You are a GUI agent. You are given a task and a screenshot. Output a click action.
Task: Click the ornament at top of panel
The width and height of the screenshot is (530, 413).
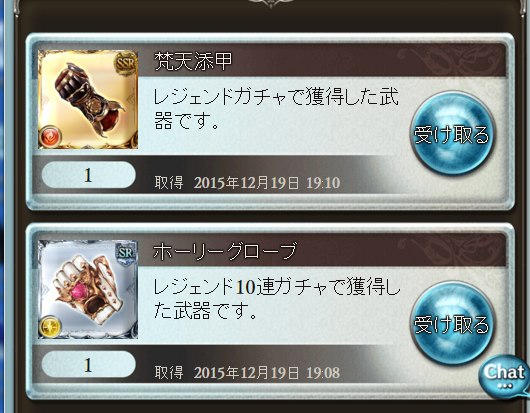point(270,3)
